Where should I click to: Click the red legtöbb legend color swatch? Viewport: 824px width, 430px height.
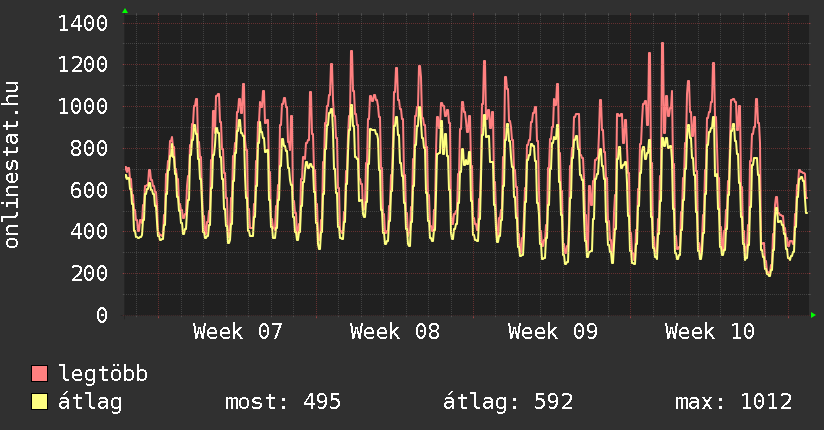[x=40, y=374]
